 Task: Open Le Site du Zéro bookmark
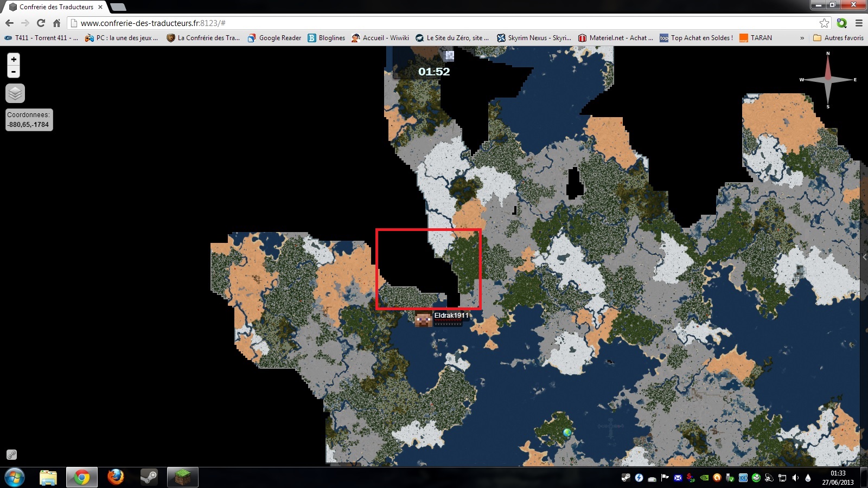[x=452, y=38]
